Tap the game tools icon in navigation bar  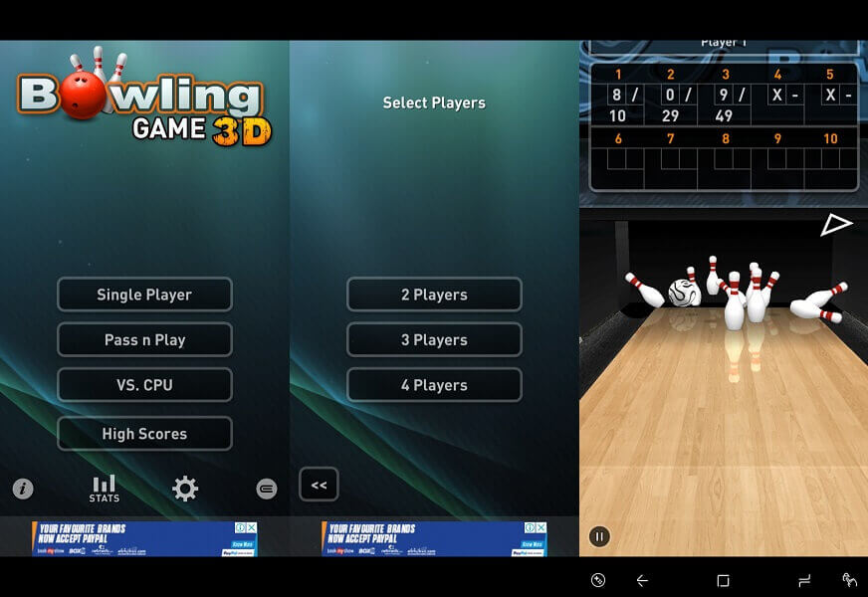coord(598,580)
